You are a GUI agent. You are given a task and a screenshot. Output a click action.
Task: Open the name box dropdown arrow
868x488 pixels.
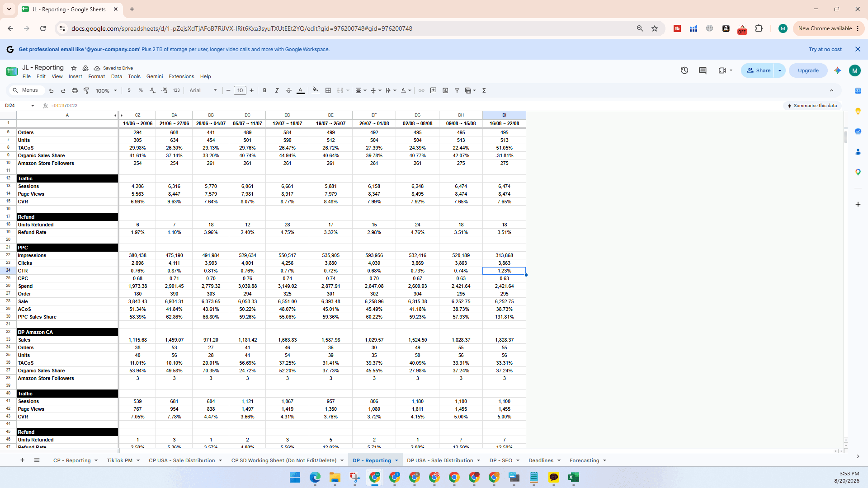coord(33,106)
